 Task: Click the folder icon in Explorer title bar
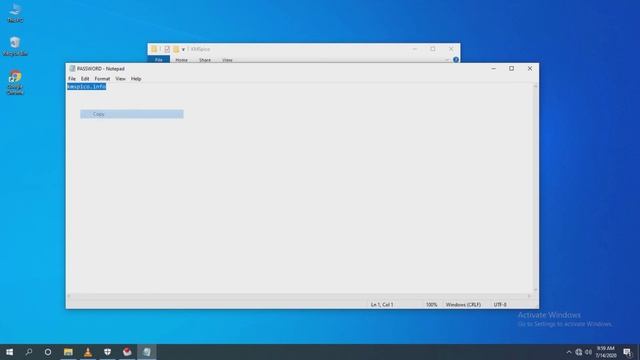pos(154,49)
